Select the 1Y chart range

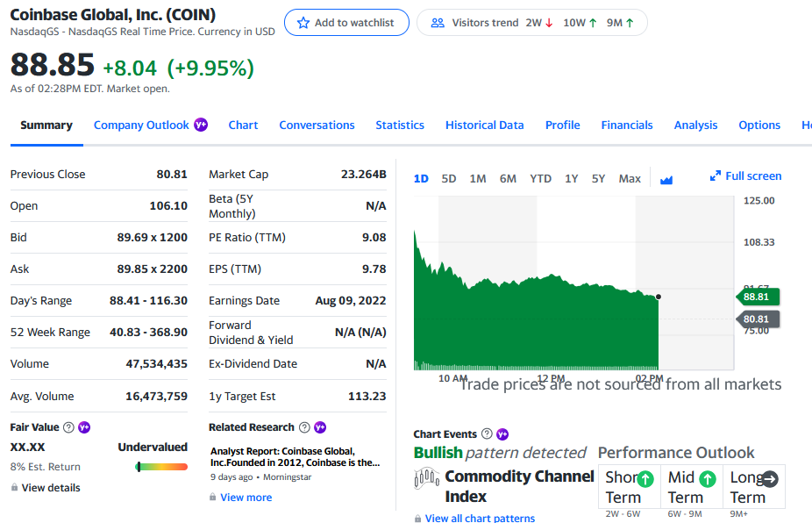pos(571,179)
